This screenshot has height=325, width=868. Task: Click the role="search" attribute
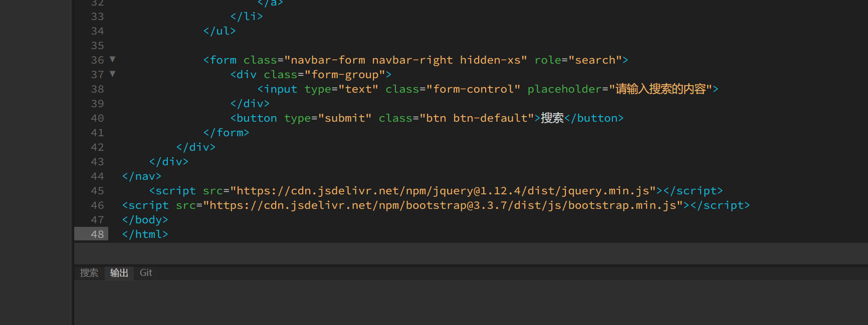(578, 60)
